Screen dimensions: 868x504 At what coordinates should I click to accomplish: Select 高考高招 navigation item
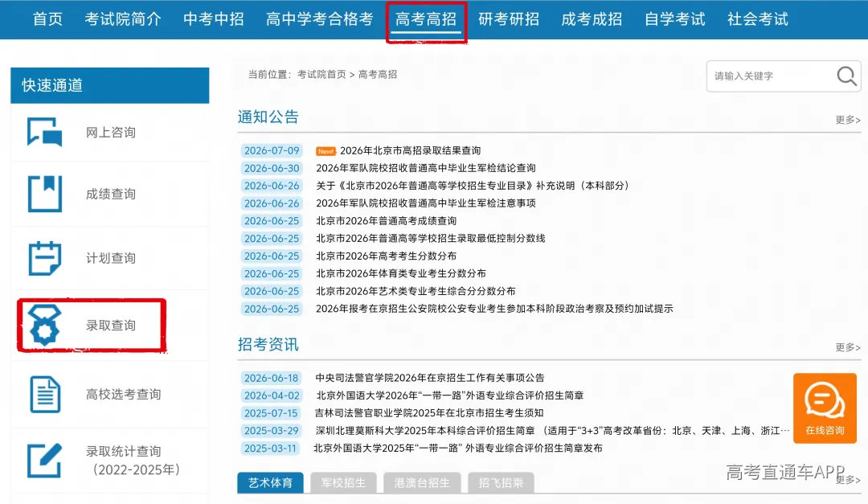[426, 19]
